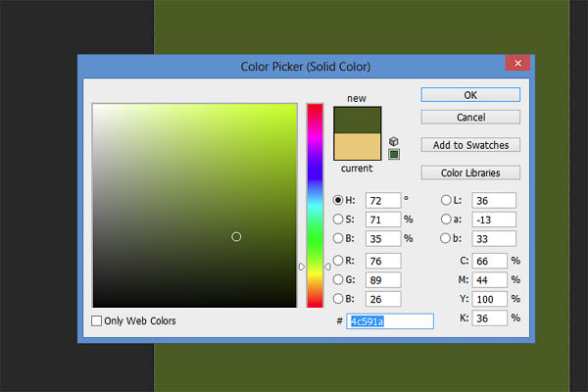Click the Cancel button
This screenshot has width=588, height=392.
coord(470,118)
